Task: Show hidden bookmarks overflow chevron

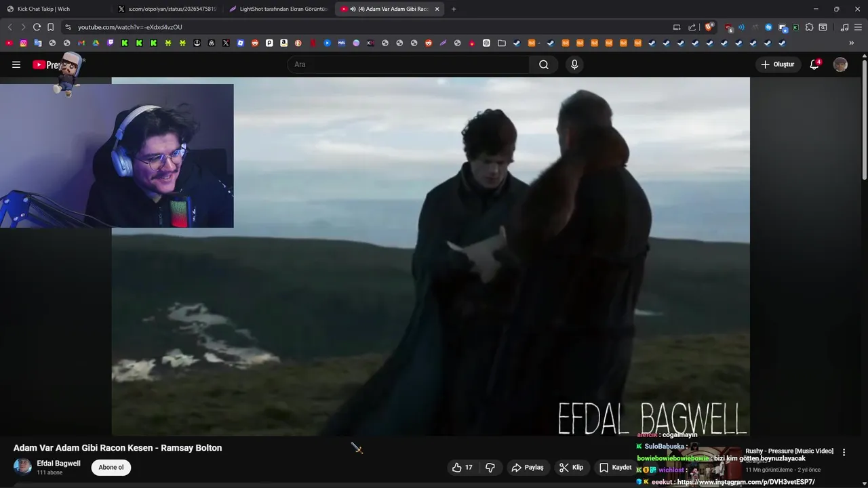Action: tap(851, 43)
